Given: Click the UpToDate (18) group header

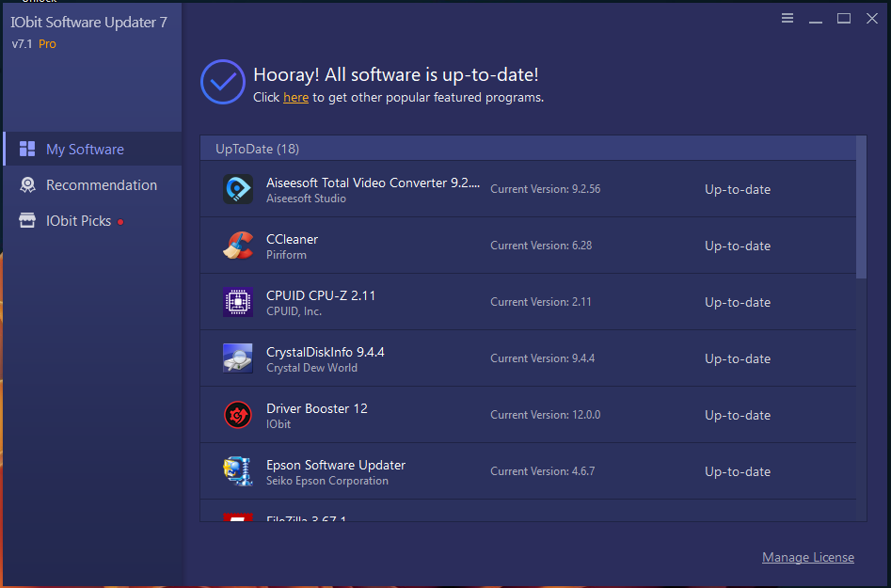Looking at the screenshot, I should tap(528, 149).
